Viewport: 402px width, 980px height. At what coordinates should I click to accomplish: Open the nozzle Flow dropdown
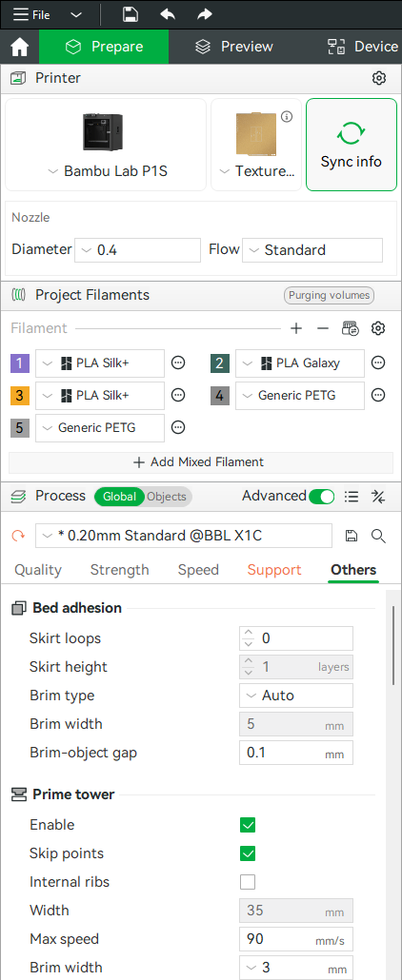coord(312,250)
